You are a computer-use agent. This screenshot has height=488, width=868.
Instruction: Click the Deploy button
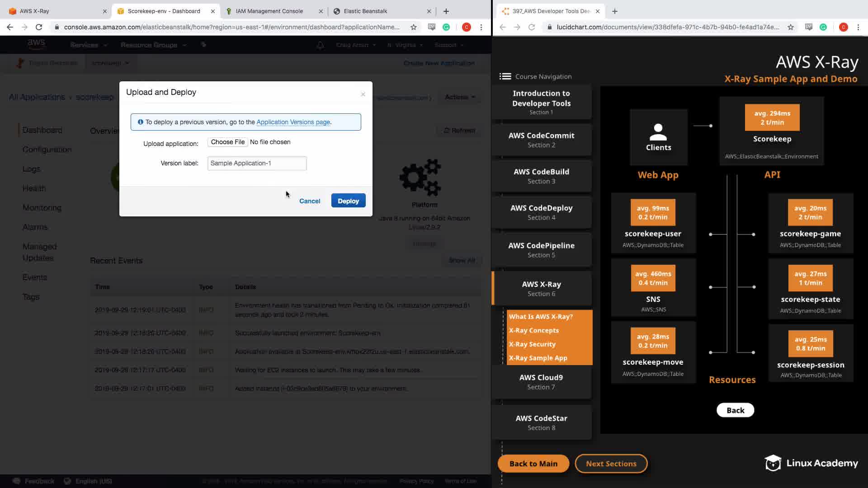[348, 201]
